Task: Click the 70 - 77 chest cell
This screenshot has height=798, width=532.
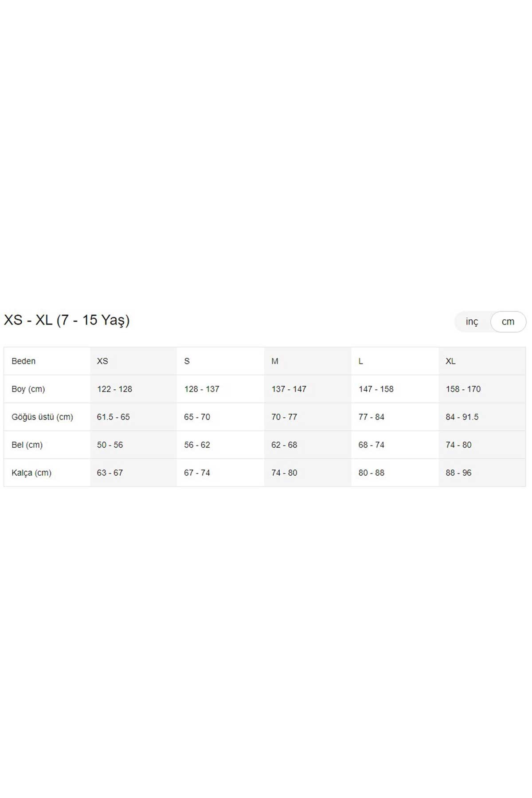Action: [x=284, y=417]
